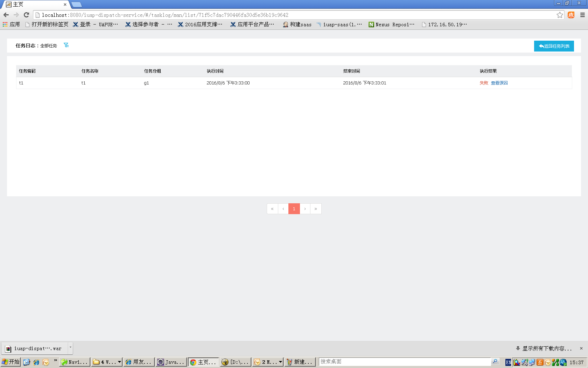
Task: Click the Windows 开始 start button
Action: tap(10, 362)
